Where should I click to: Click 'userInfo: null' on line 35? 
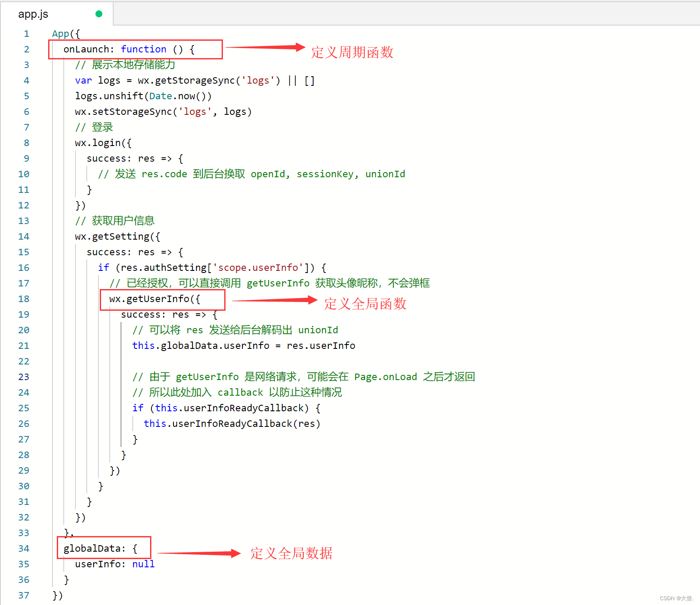pos(114,564)
